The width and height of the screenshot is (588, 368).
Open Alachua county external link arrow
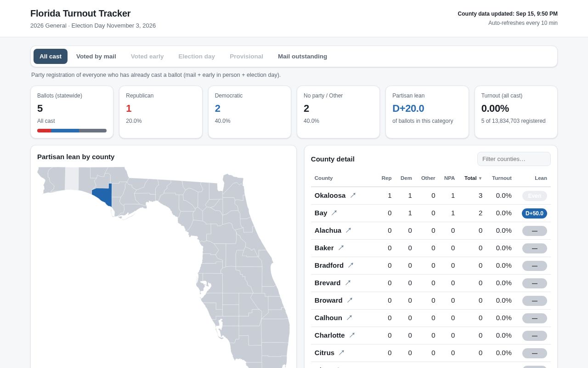[x=348, y=230]
